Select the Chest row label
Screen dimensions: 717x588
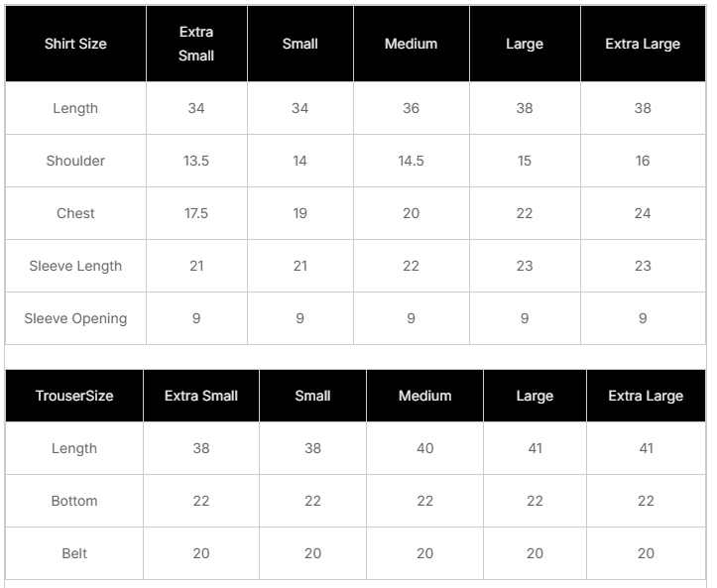(x=75, y=213)
